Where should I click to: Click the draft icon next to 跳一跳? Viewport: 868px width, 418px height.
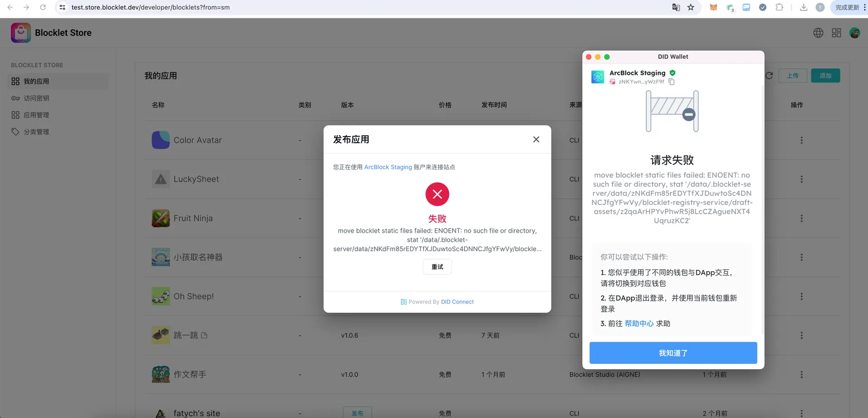[x=204, y=336]
